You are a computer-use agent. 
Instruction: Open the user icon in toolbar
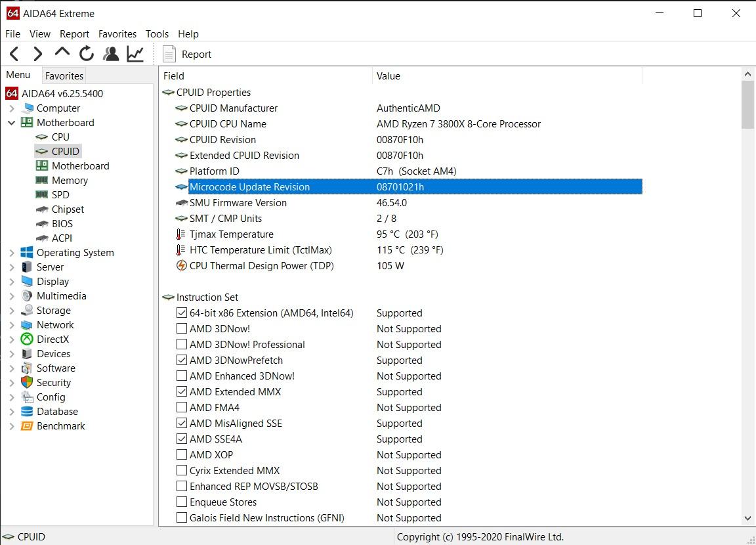click(111, 54)
